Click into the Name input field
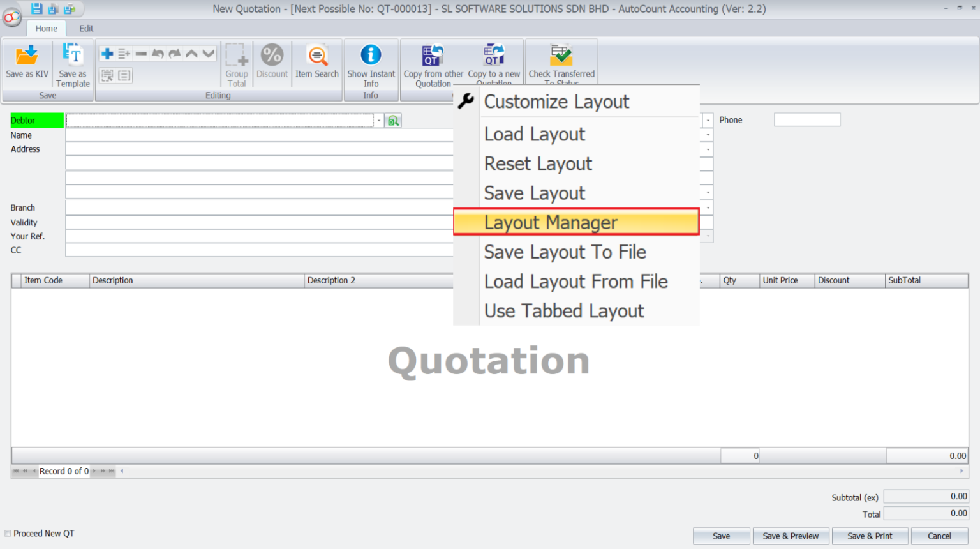This screenshot has height=549, width=980. [259, 135]
